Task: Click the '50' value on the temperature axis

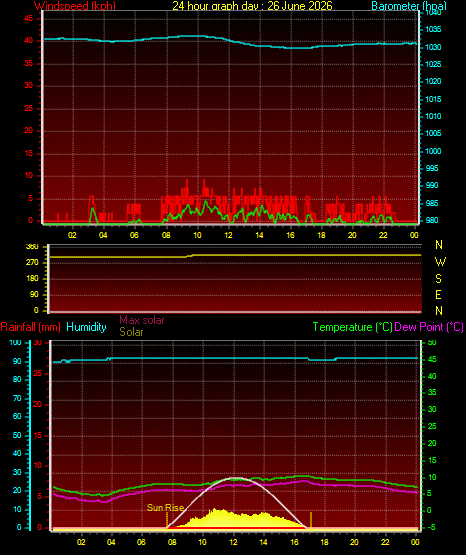Action: pos(432,343)
